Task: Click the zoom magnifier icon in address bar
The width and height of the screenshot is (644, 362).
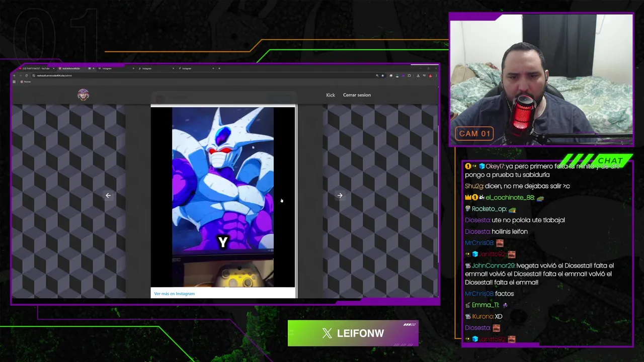Action: 377,75
